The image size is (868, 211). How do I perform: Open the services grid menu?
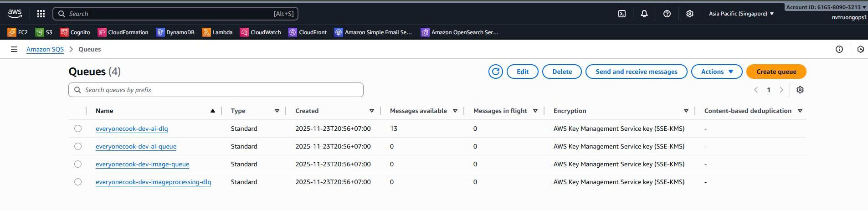tap(41, 14)
